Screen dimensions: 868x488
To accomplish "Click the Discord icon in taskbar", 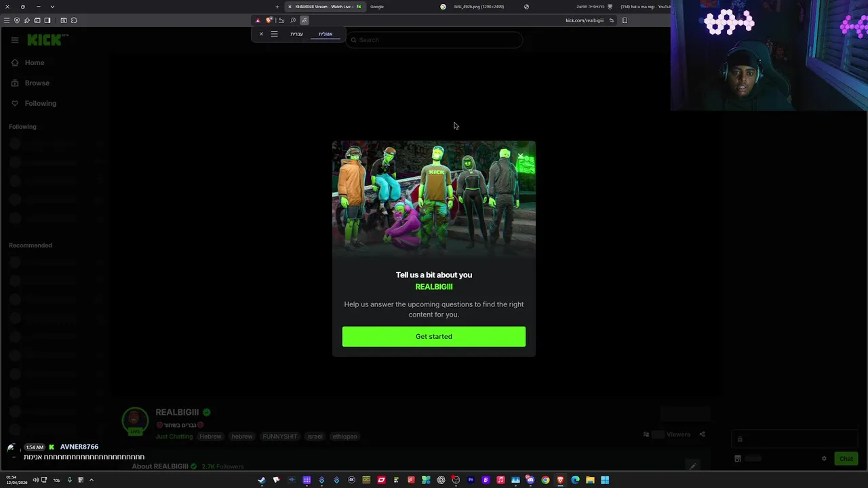I will 531,480.
